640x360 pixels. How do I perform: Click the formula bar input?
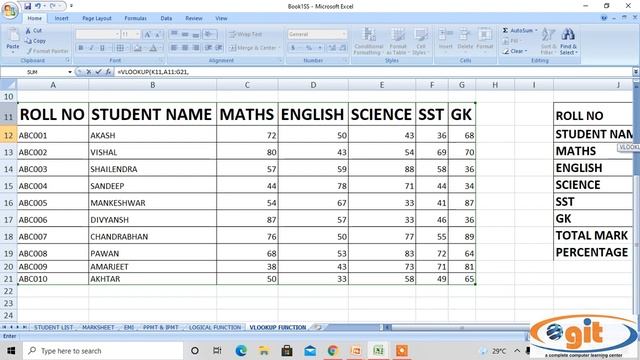pos(373,72)
